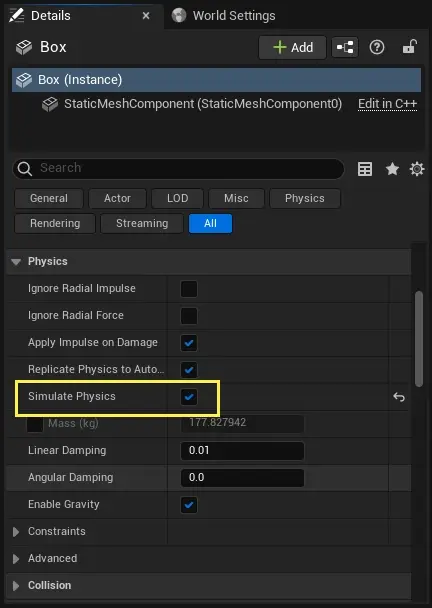The width and height of the screenshot is (432, 608).
Task: Disable the Enable Gravity checkbox
Action: (x=189, y=505)
